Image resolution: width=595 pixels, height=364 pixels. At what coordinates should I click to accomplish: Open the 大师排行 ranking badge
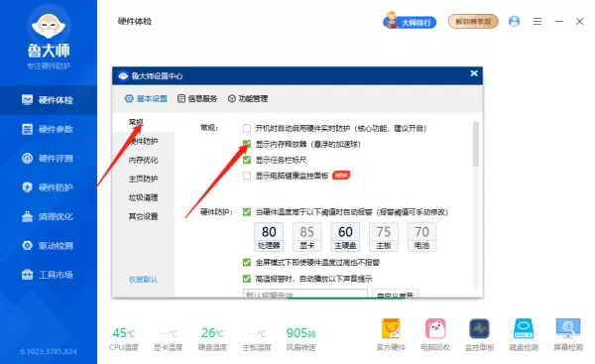(x=410, y=21)
